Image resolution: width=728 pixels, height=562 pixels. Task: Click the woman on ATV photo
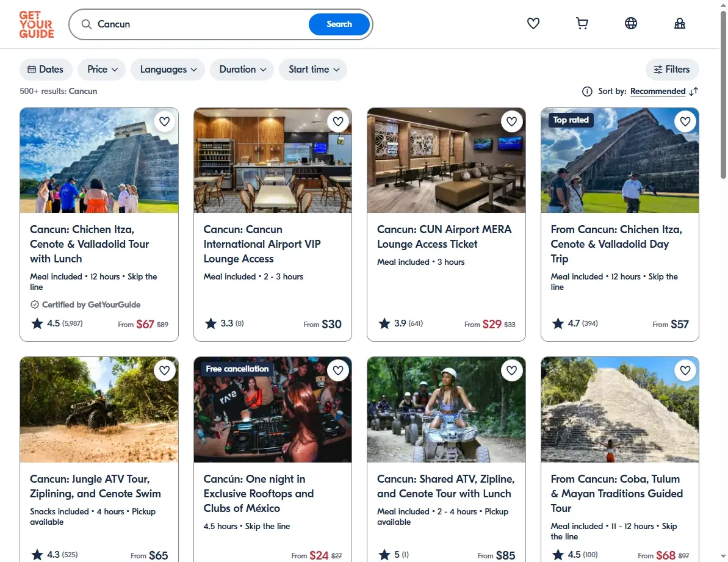[x=446, y=410]
